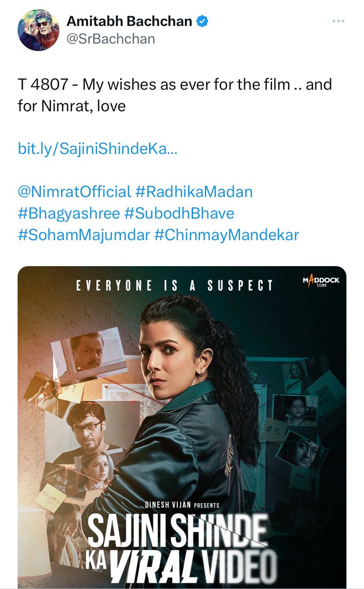Click the Dinesh Vijan Presents text

click(182, 505)
